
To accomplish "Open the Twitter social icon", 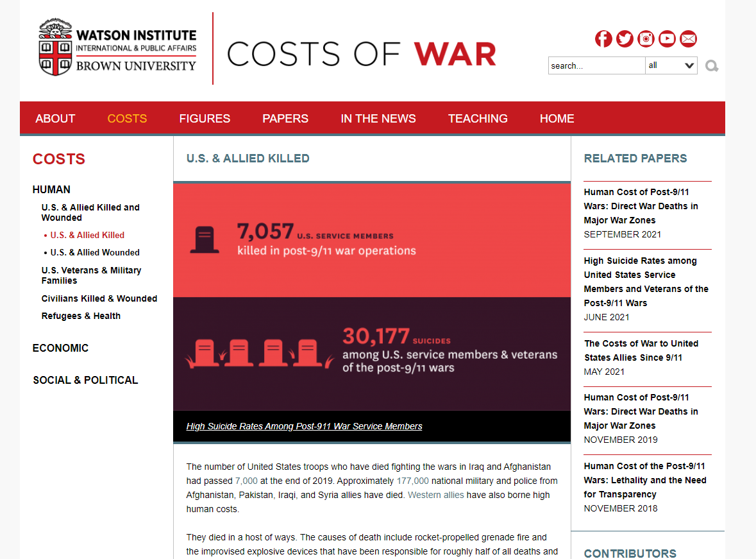I will (625, 39).
